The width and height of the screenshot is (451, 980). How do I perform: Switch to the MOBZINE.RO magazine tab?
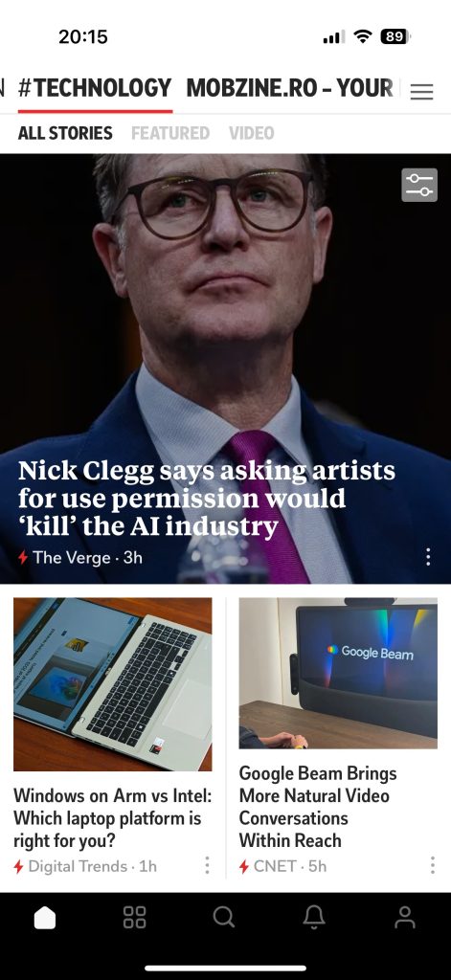[x=289, y=88]
